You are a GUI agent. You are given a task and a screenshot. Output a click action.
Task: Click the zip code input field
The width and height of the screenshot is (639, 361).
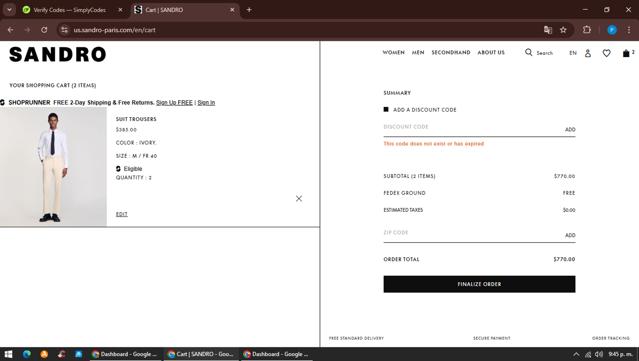(473, 233)
